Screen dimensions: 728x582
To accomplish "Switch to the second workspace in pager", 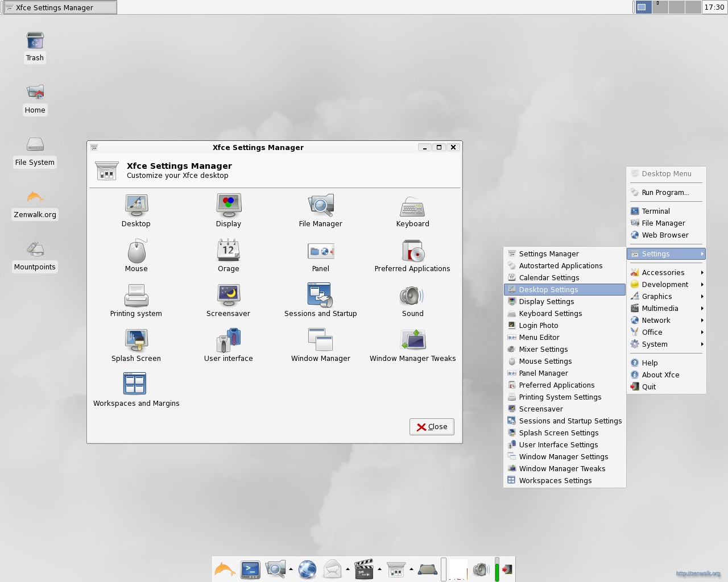I will tap(660, 7).
